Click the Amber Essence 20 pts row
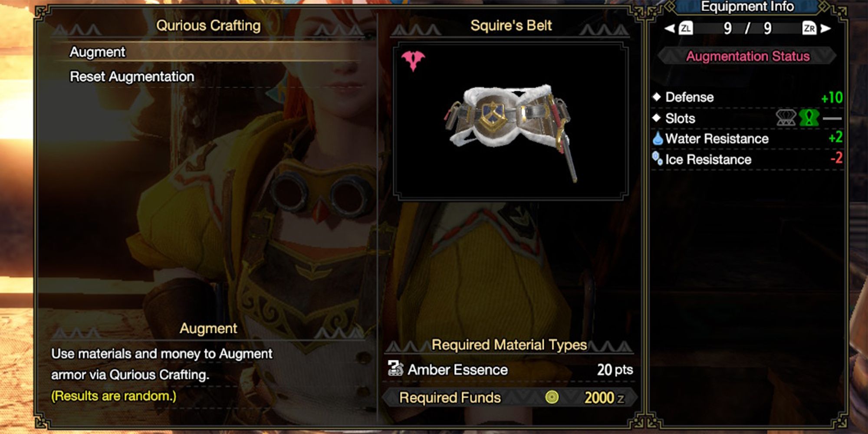The width and height of the screenshot is (868, 434). (509, 370)
